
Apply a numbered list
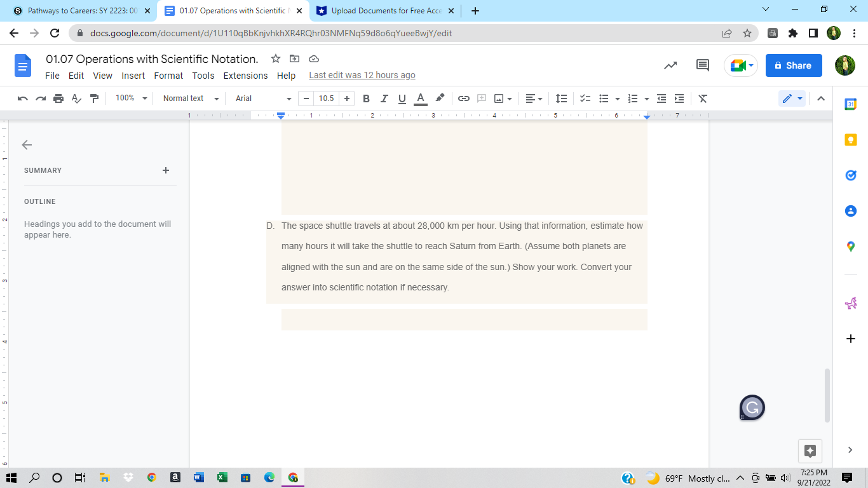pos(632,98)
